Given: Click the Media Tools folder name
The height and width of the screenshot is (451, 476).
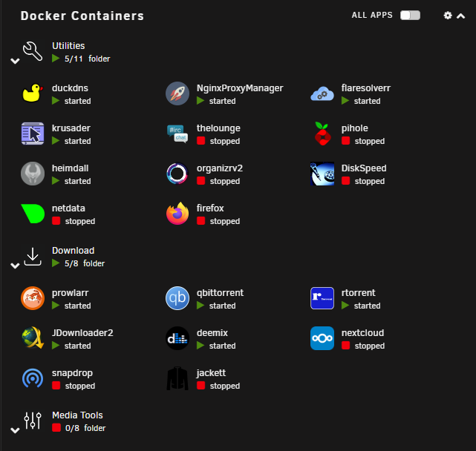Looking at the screenshot, I should tap(77, 415).
